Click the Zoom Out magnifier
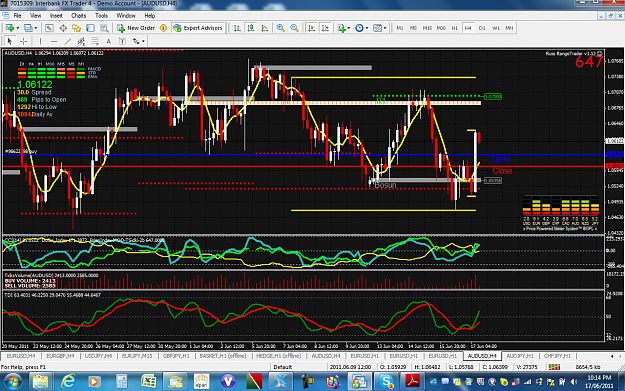Viewport: 625px width, 391px height. click(x=294, y=28)
